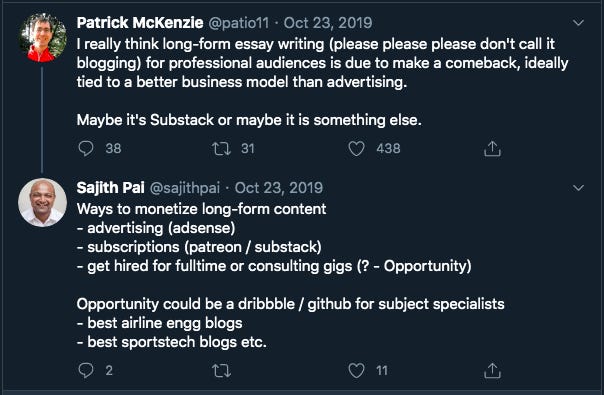The height and width of the screenshot is (395, 604).
Task: Reply to Patrick McKenzie's tweet
Action: (x=86, y=148)
